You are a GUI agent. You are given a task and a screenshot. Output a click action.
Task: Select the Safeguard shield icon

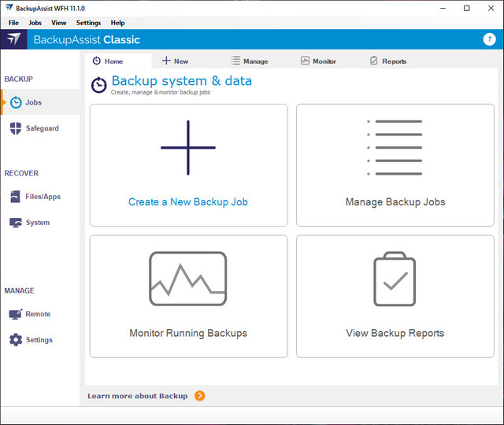pos(16,128)
